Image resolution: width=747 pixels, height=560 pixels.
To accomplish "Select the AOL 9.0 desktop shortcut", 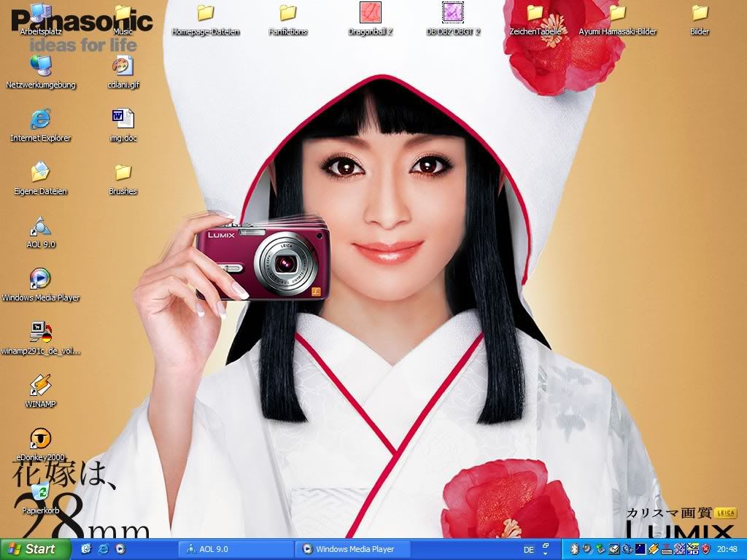I will (41, 233).
